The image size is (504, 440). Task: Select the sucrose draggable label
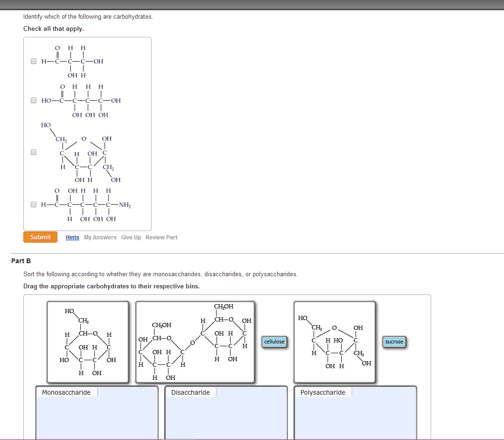394,342
